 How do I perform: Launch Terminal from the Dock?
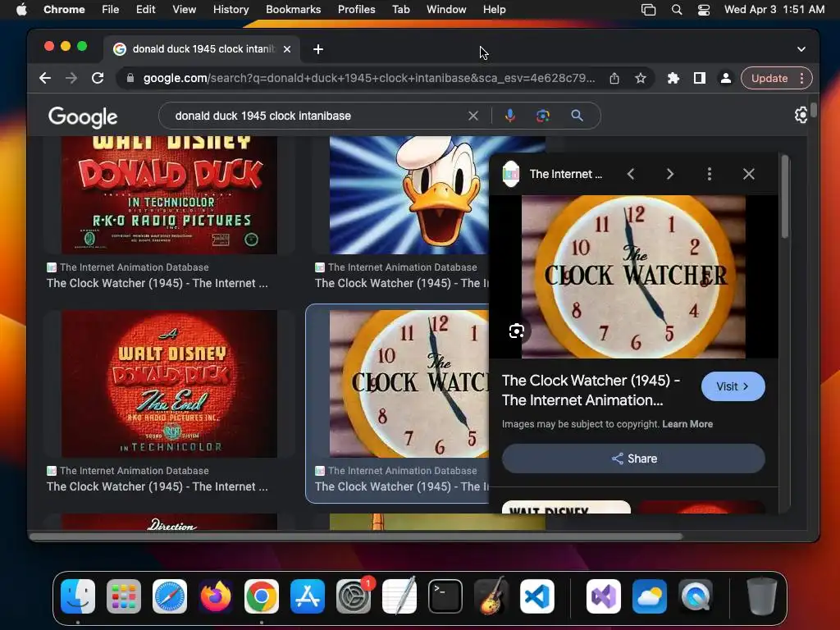click(445, 596)
